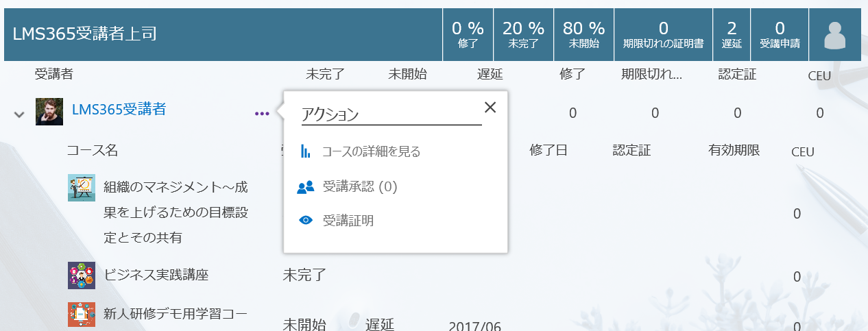
Task: Click the LMS365受講者 learner profile photo
Action: (49, 112)
